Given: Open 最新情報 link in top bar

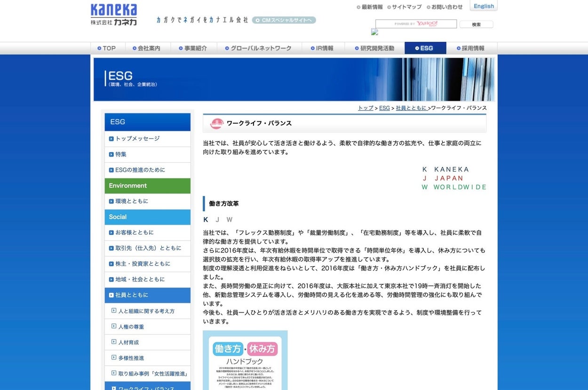Looking at the screenshot, I should 370,7.
